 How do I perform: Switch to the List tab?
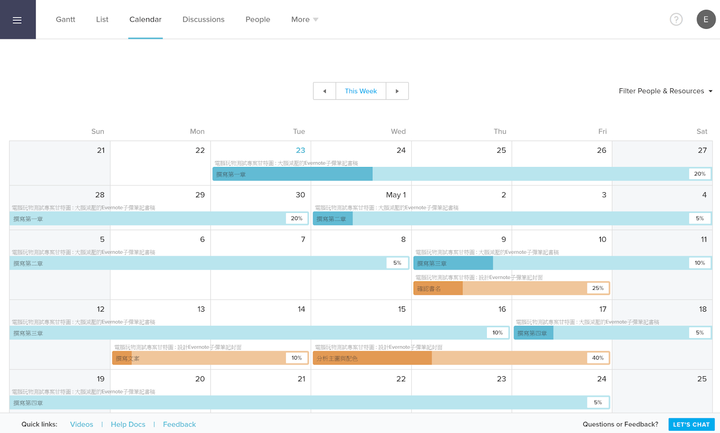[102, 19]
